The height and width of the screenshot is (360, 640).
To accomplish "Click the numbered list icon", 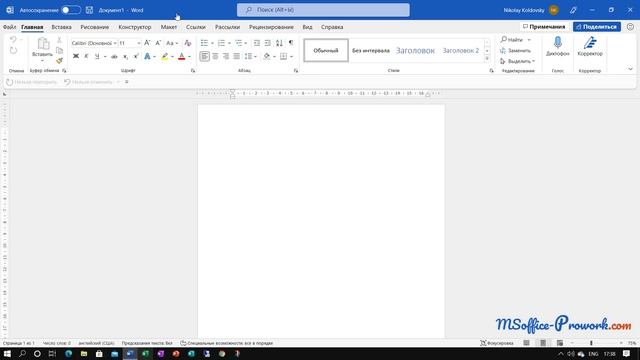I will click(221, 43).
